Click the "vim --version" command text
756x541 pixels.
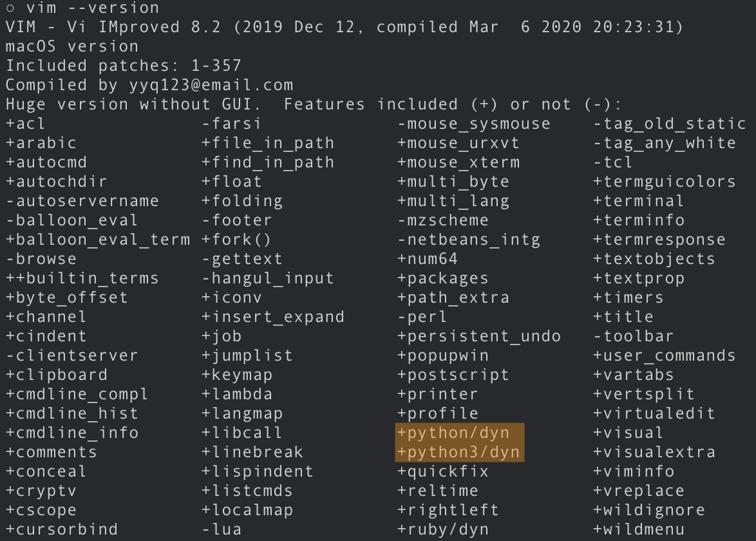pyautogui.click(x=93, y=8)
